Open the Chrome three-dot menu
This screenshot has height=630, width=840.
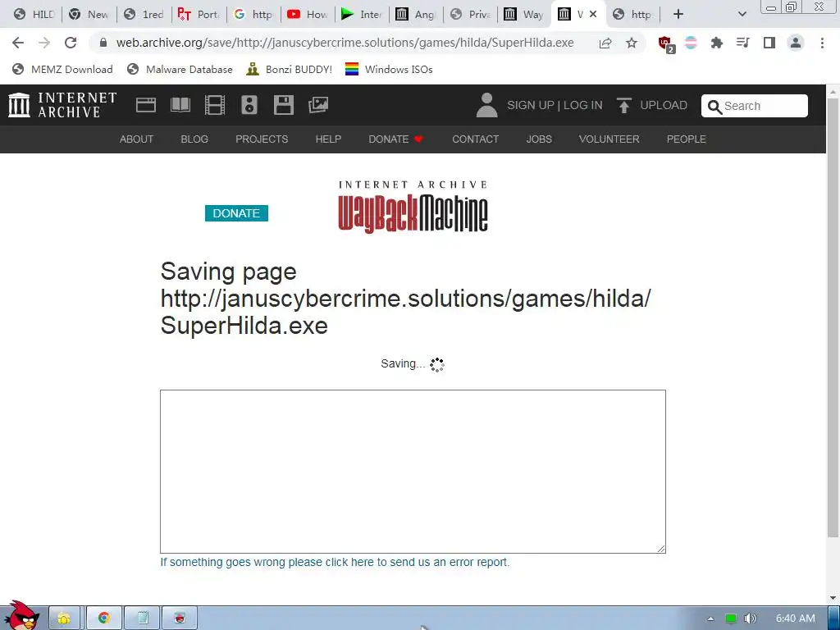[x=822, y=43]
